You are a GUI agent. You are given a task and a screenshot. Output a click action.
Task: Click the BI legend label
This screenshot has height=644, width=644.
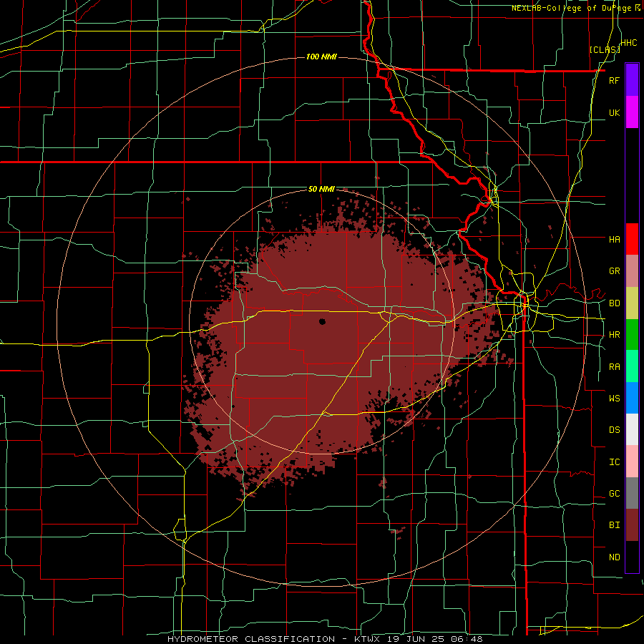pos(614,525)
